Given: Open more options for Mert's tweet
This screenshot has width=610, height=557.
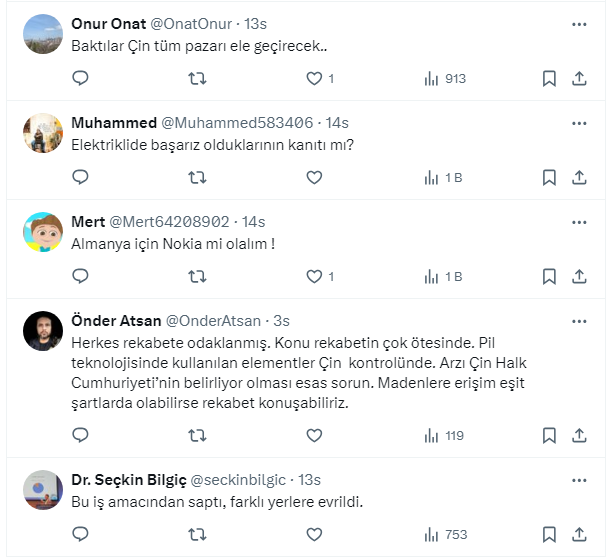Looking at the screenshot, I should (x=579, y=222).
